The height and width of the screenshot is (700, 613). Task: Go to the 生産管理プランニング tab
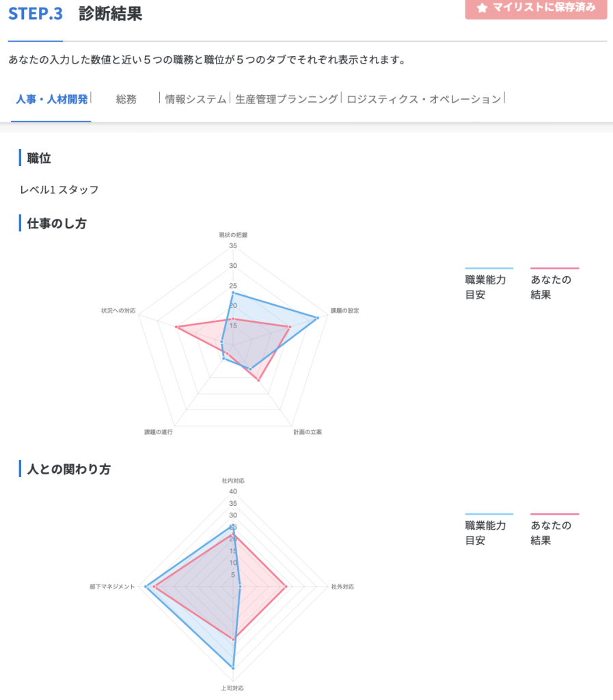click(286, 99)
